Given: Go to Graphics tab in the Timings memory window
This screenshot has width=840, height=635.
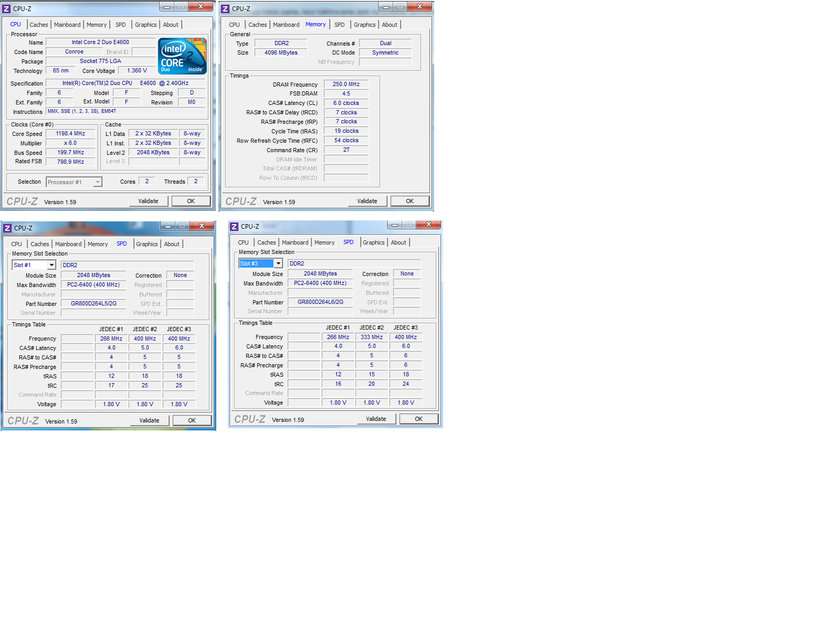Looking at the screenshot, I should coord(365,25).
